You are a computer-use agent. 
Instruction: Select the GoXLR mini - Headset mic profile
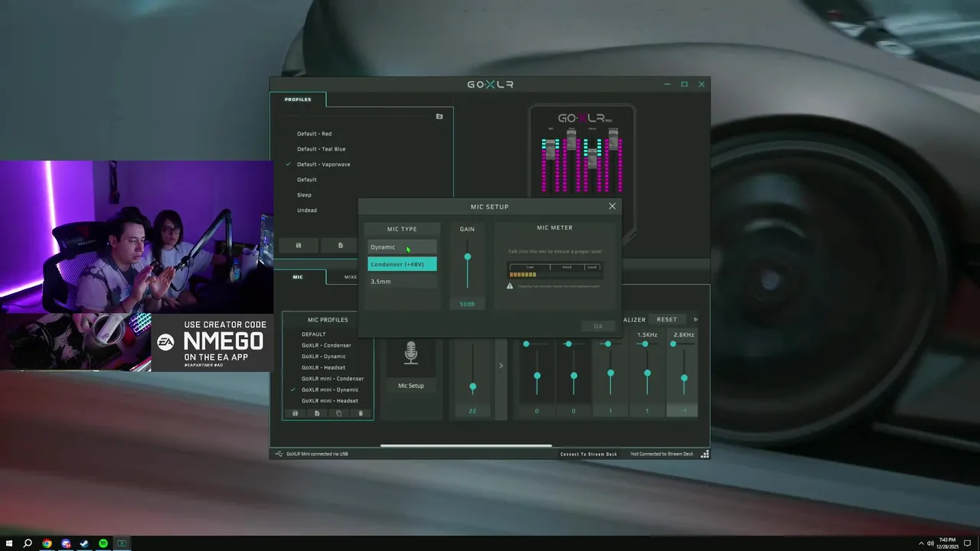click(x=329, y=401)
